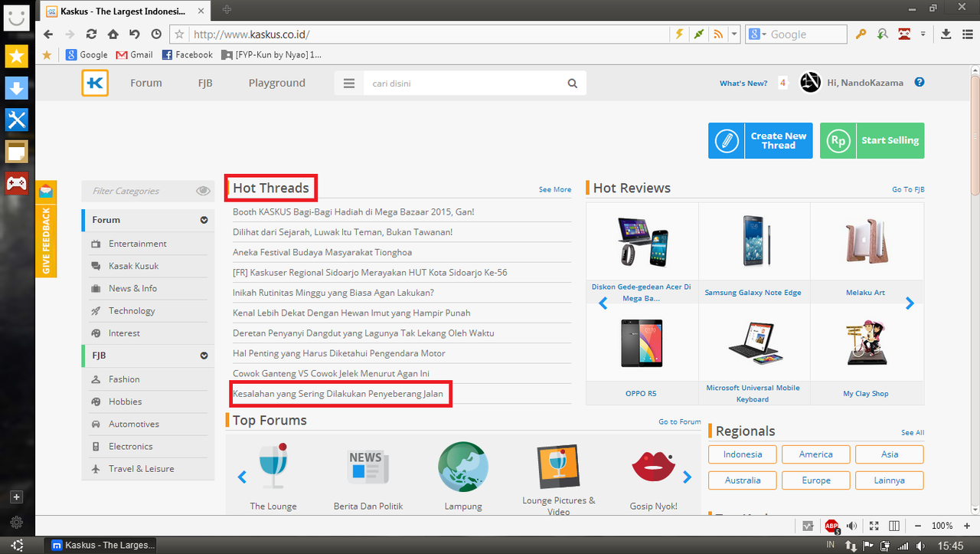This screenshot has height=554, width=980.
Task: Open the search categories hamburger menu
Action: (x=349, y=84)
